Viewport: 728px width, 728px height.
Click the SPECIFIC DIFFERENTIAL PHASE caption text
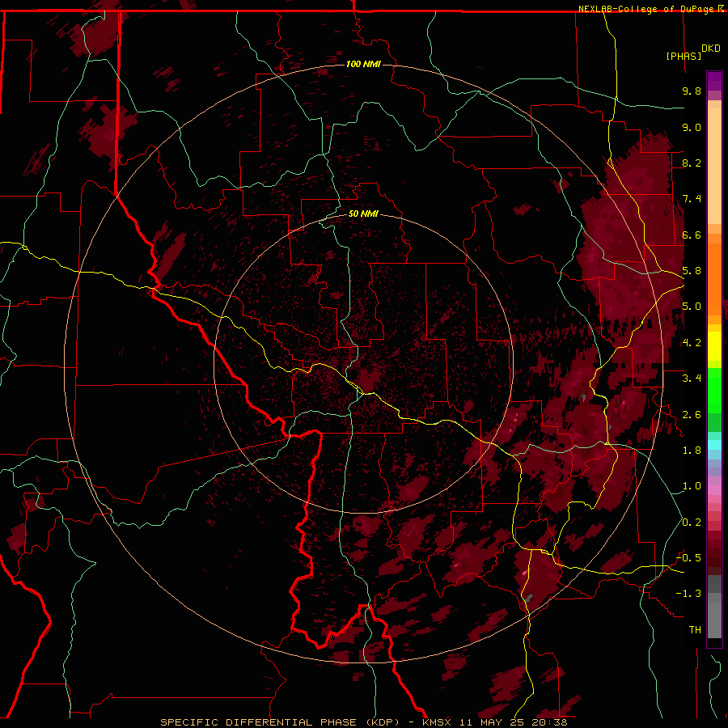[x=258, y=722]
